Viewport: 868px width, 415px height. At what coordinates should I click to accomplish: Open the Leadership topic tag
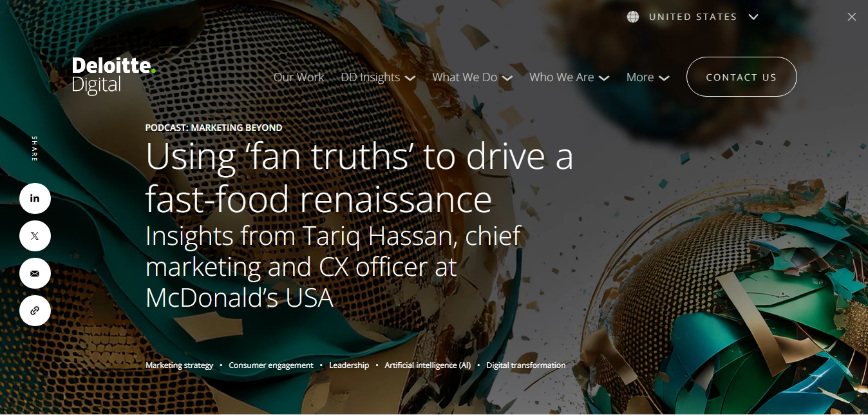tap(349, 365)
